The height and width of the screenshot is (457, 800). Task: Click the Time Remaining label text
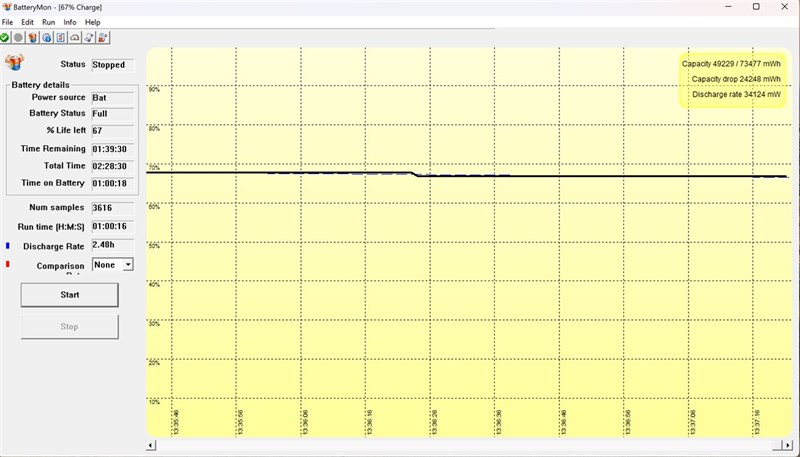tap(53, 148)
